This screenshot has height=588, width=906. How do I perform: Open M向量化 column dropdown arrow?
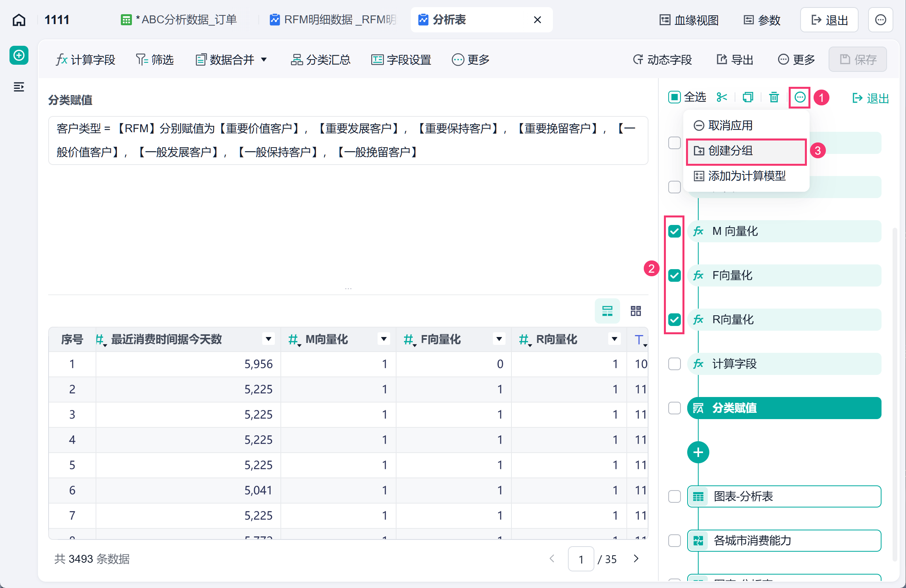coord(383,339)
